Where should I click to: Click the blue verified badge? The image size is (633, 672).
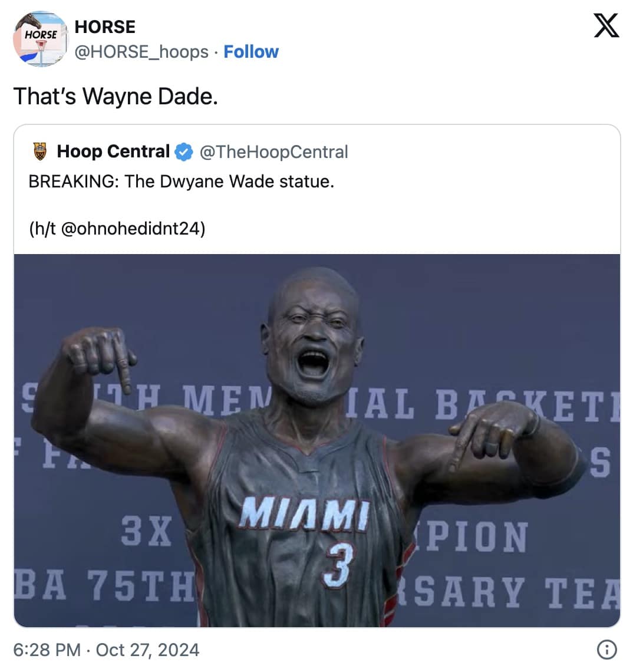(184, 152)
